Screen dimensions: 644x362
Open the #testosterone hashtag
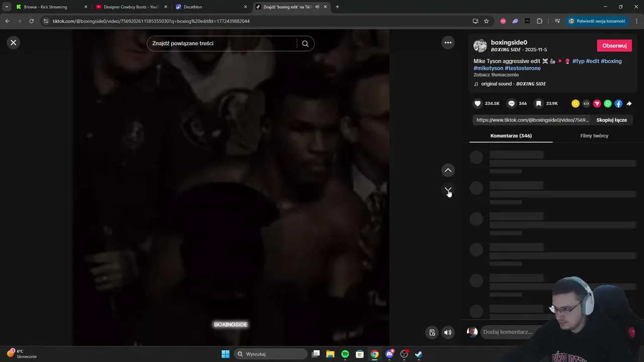tap(523, 68)
